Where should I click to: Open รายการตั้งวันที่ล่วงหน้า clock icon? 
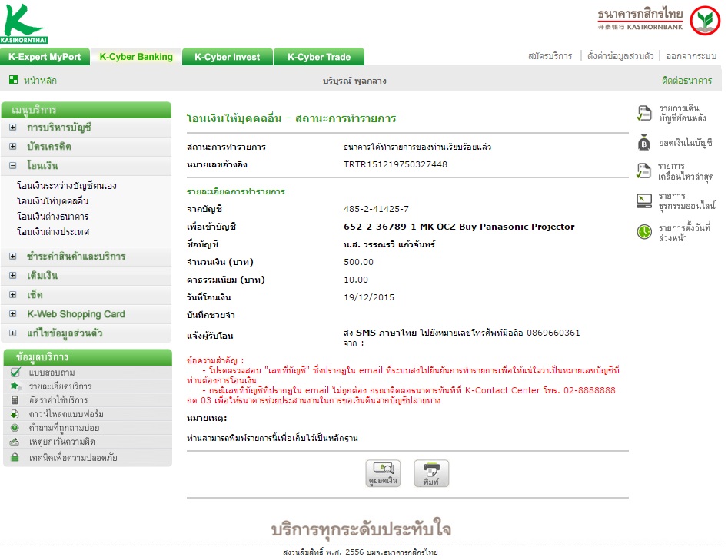click(x=644, y=231)
